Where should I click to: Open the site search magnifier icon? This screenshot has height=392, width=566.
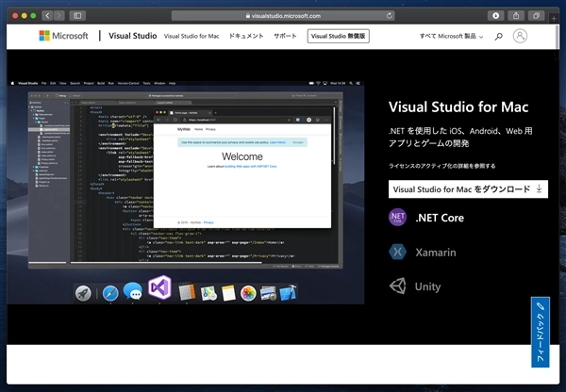498,37
